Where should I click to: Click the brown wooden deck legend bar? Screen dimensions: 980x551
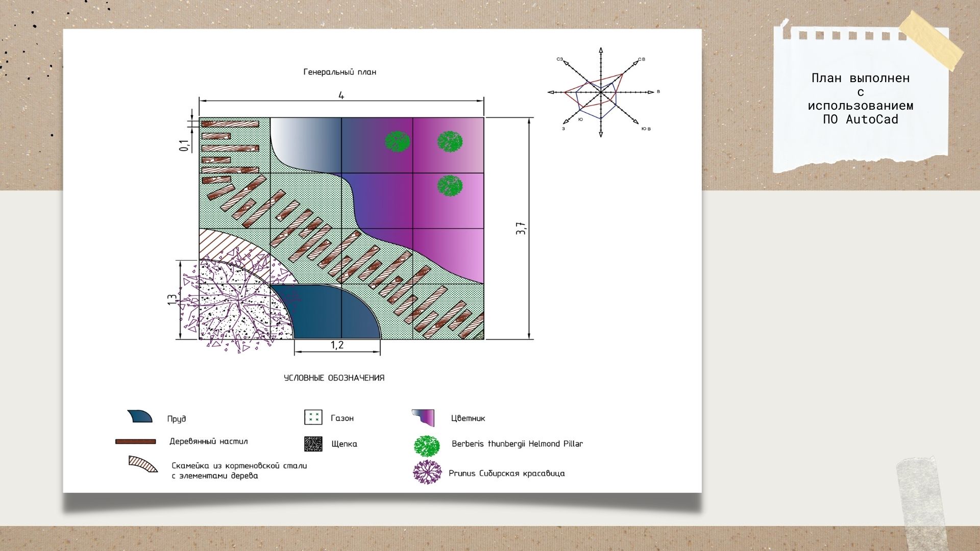(135, 441)
